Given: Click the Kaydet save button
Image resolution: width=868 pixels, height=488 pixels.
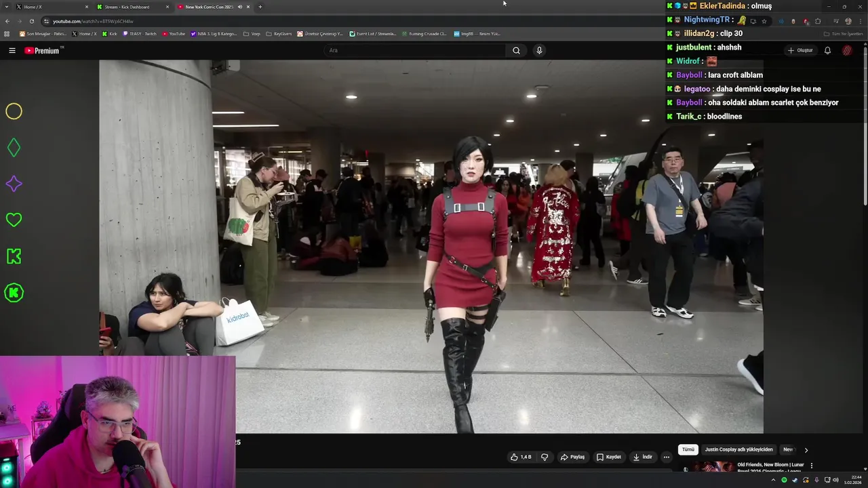Looking at the screenshot, I should (608, 457).
